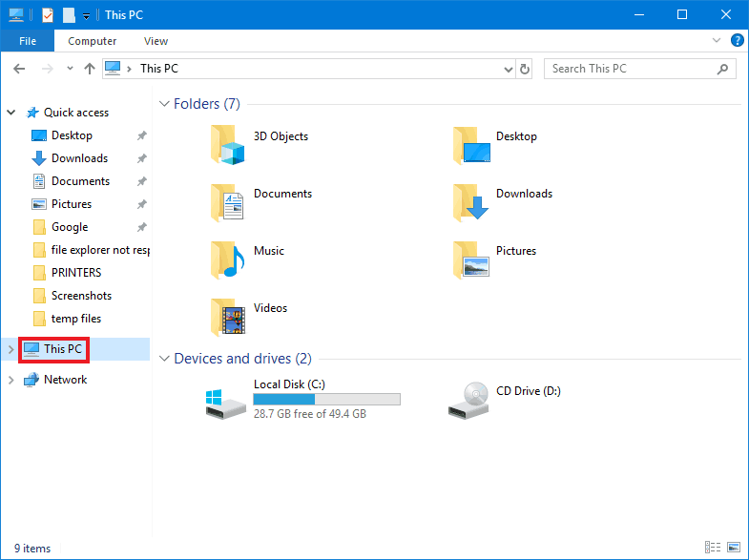Expand the Network tree node
This screenshot has width=749, height=560.
pyautogui.click(x=11, y=380)
